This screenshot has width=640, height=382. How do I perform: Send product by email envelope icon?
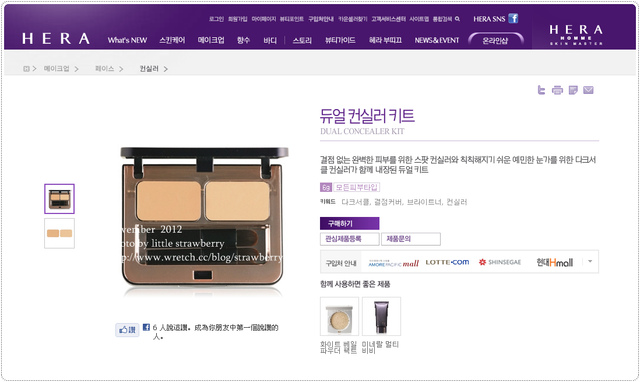click(x=588, y=90)
